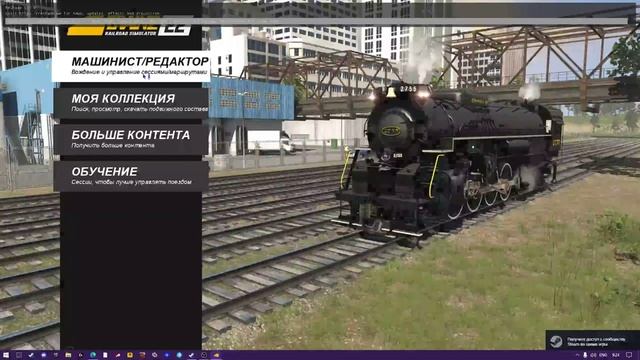640x360 pixels.
Task: Open the Windows Start menu
Action: pos(6,355)
